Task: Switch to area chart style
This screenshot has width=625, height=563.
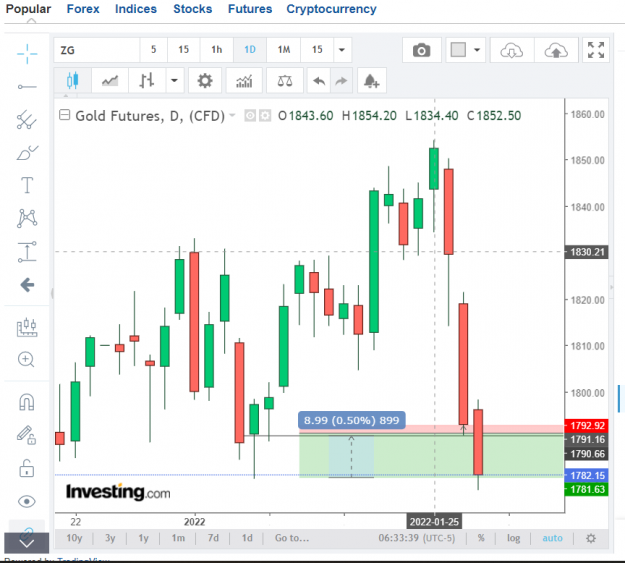Action: click(x=110, y=81)
